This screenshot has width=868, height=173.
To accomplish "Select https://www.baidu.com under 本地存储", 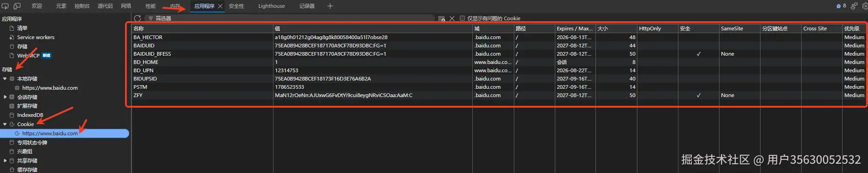I will [50, 88].
